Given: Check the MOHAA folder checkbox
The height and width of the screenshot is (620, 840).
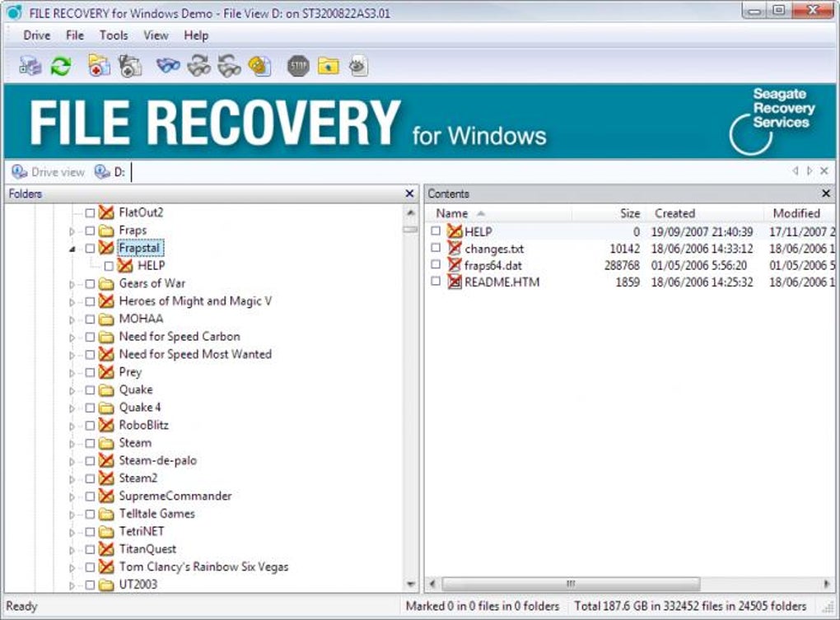Looking at the screenshot, I should coord(90,319).
